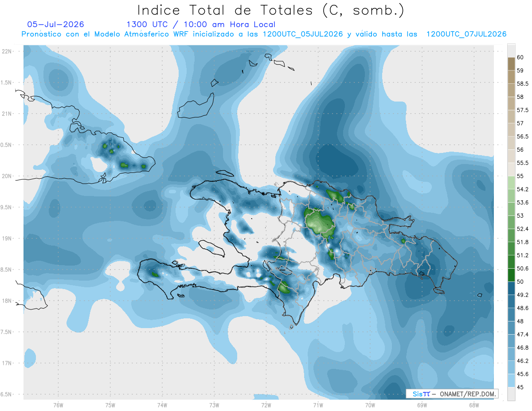Click the '1300 UTC / 10:00 am Hora Local' text
Image resolution: width=532 pixels, height=411 pixels.
(201, 25)
